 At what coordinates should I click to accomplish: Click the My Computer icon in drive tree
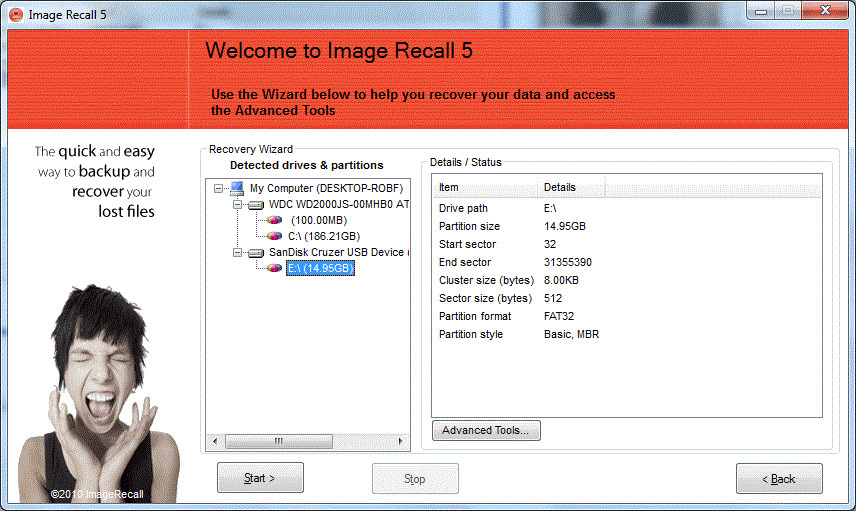click(x=237, y=188)
